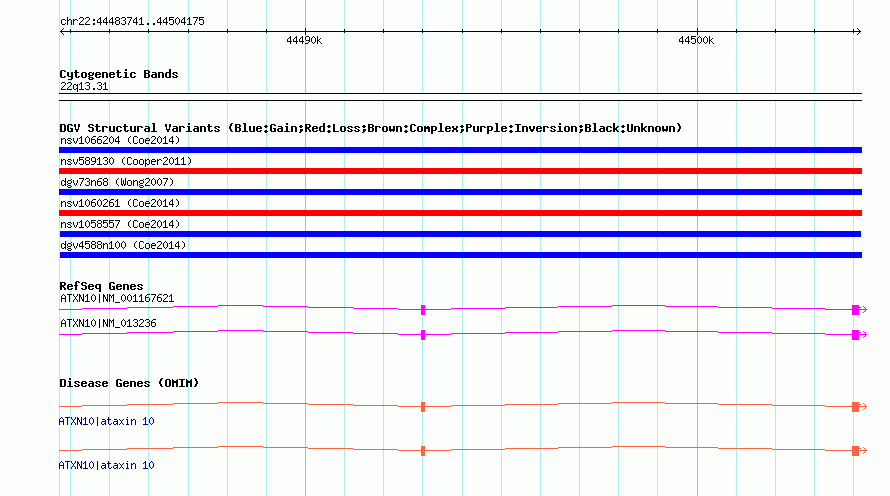Select label dgv73n68 (Wong2007)
The height and width of the screenshot is (496, 890).
(117, 182)
